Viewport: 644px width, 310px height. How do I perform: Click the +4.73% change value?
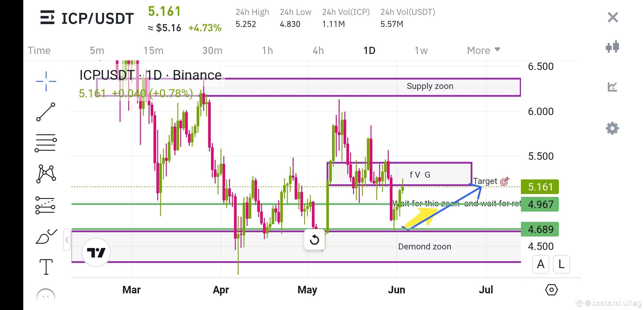(x=205, y=28)
